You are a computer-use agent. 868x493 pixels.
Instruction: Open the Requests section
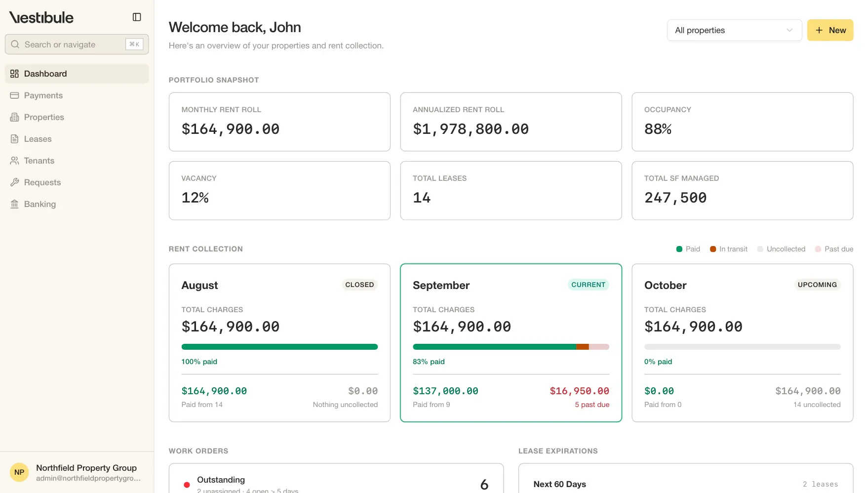click(x=77, y=182)
